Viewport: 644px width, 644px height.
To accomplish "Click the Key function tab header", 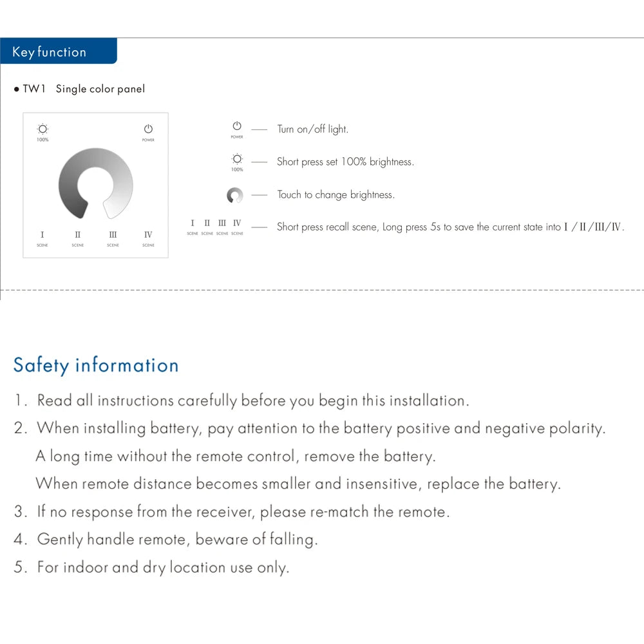I will coord(59,51).
